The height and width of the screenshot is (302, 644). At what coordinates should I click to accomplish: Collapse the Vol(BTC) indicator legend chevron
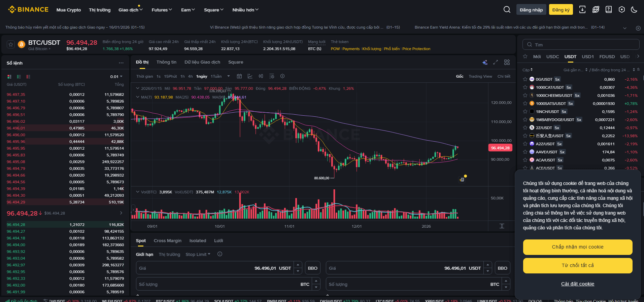pyautogui.click(x=138, y=192)
